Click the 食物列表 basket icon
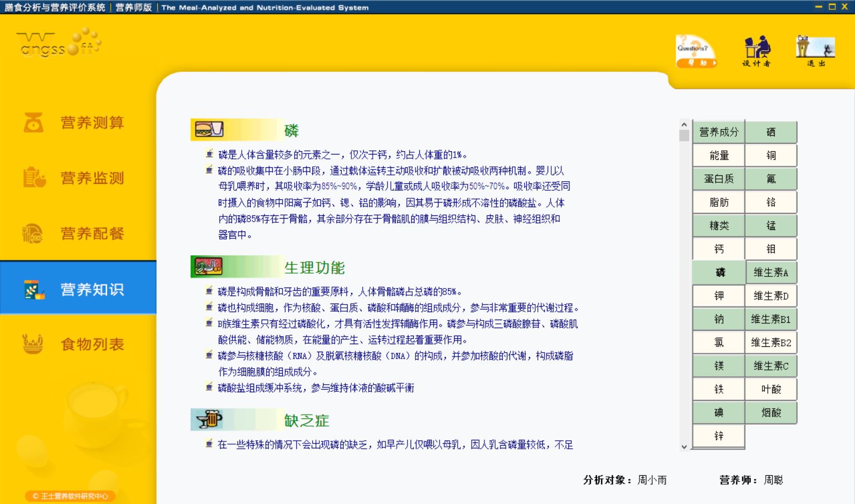 coord(33,344)
